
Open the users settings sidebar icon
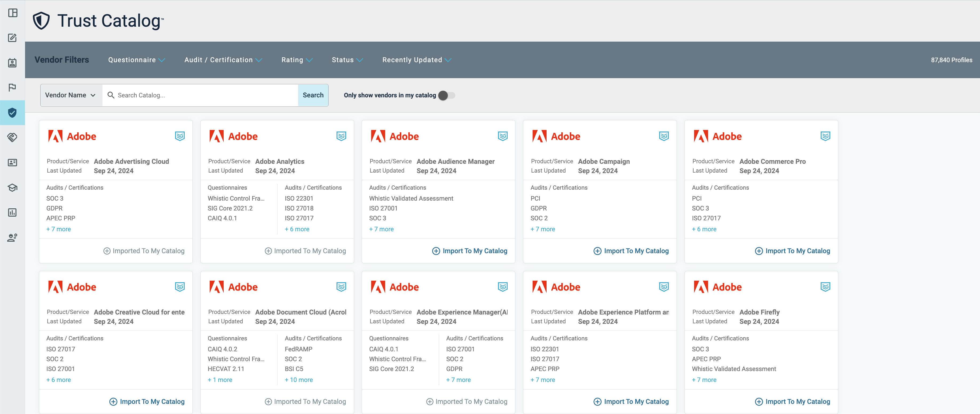click(x=12, y=238)
